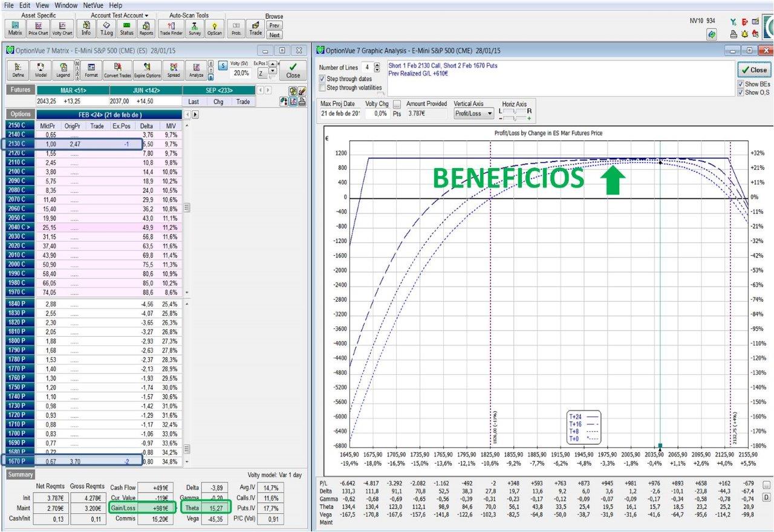Click the Browse Next button
Screen dimensions: 774x532
pyautogui.click(x=275, y=35)
